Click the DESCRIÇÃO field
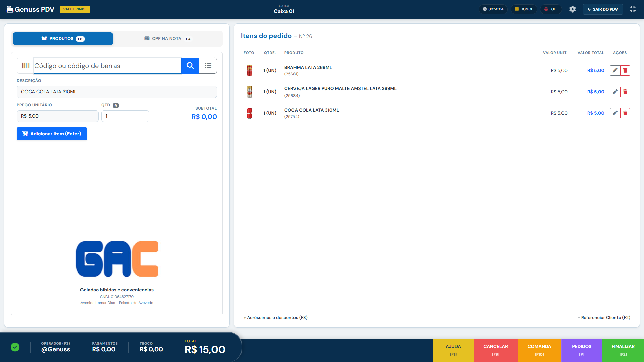 tap(117, 92)
